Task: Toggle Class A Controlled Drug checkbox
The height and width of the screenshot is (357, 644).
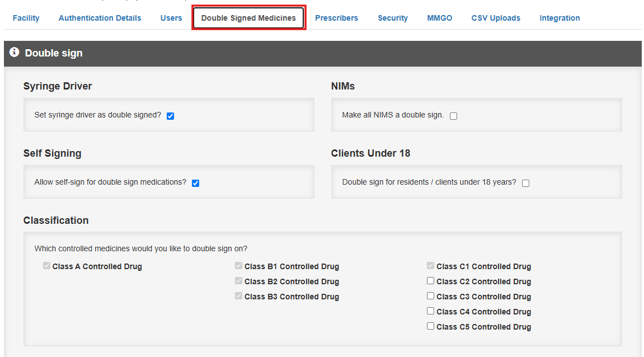Action: (46, 266)
